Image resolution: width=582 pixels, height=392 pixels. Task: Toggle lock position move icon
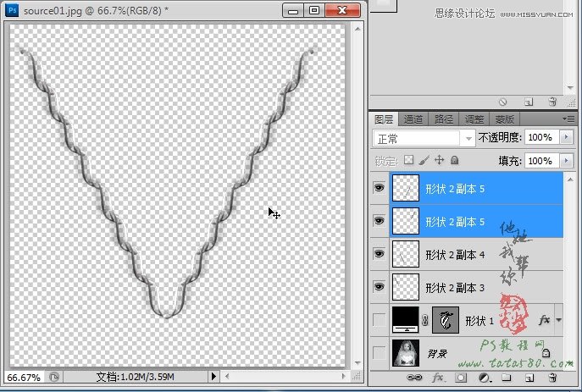click(440, 160)
